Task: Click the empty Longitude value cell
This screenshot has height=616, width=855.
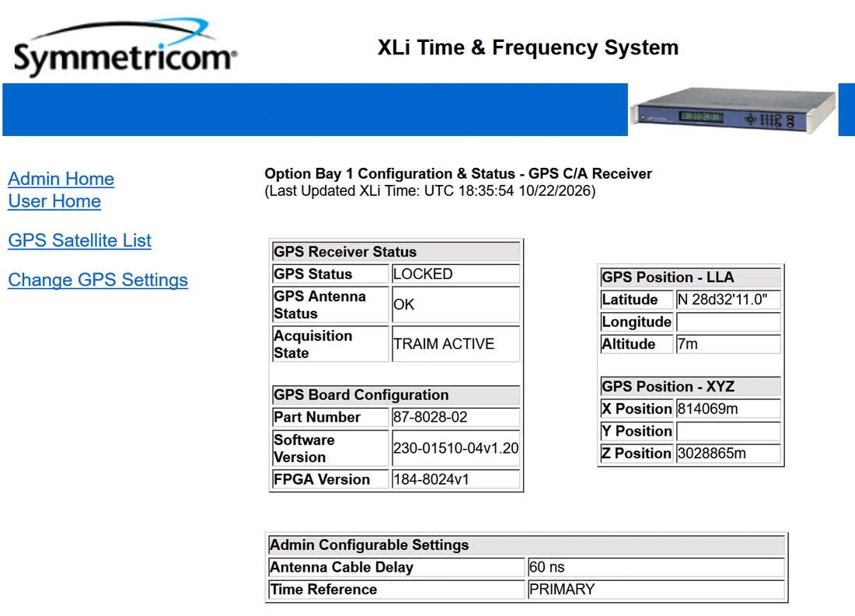Action: click(x=728, y=322)
